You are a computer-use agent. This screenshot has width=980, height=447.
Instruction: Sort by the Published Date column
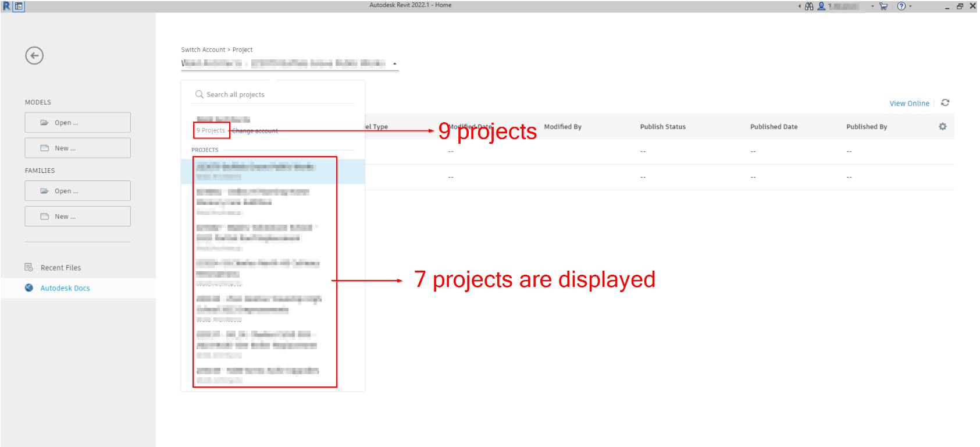[774, 127]
